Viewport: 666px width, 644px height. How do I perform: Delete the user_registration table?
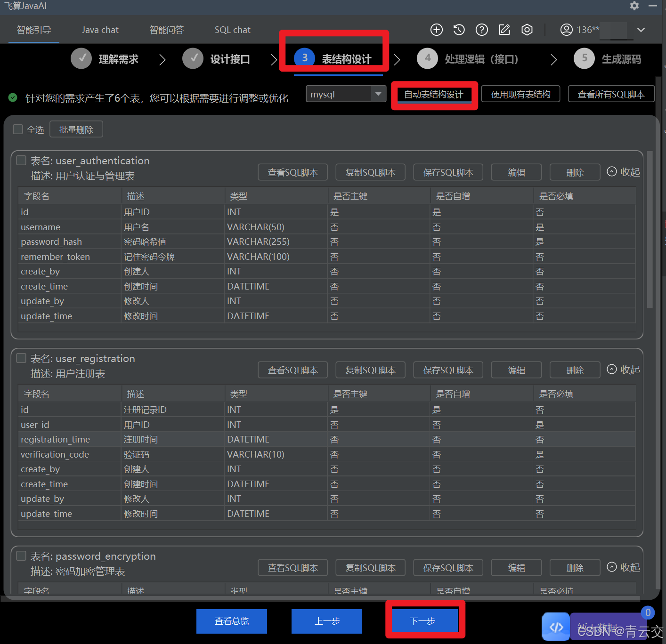(x=575, y=370)
